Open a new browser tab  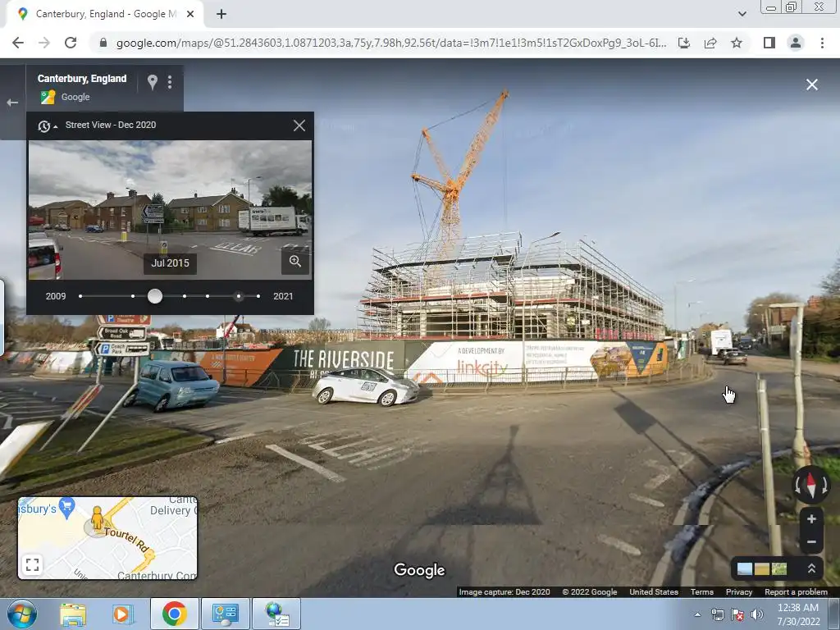click(221, 15)
